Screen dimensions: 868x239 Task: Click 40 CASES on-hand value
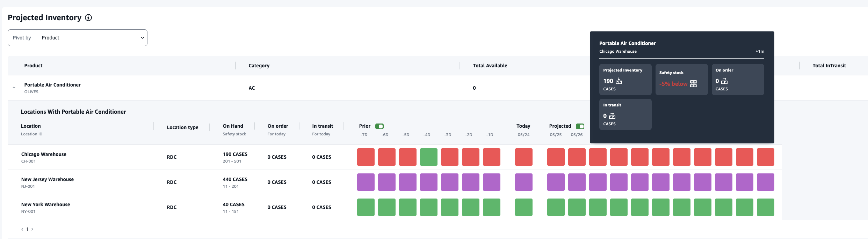click(233, 204)
